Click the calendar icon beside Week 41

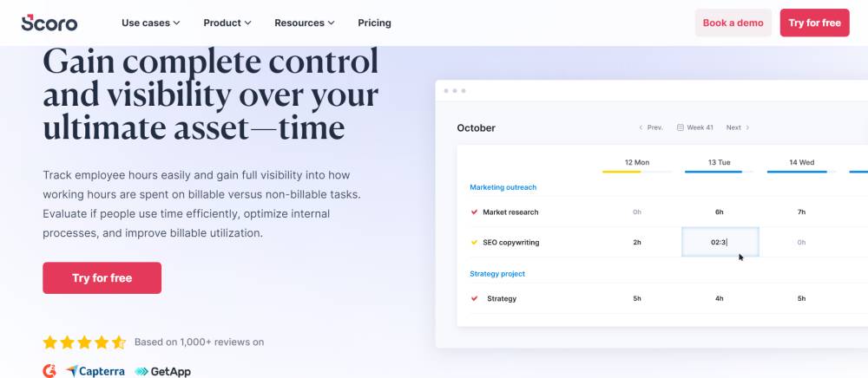pos(680,127)
